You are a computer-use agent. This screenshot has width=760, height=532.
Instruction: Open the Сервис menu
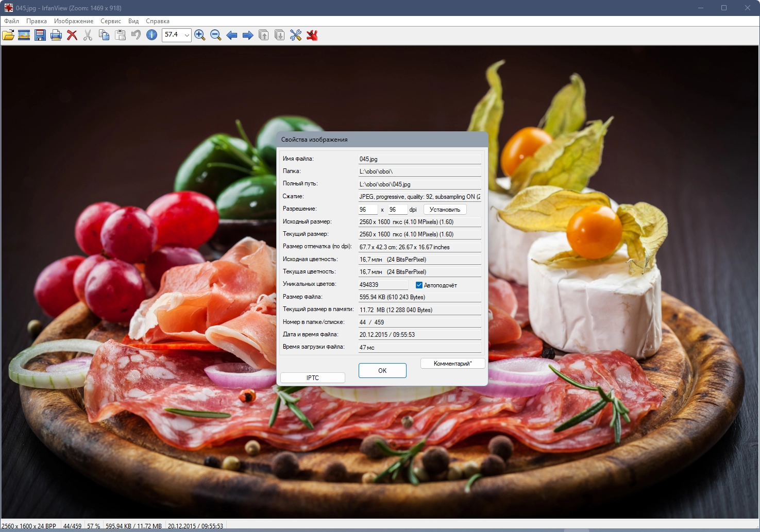tap(111, 21)
